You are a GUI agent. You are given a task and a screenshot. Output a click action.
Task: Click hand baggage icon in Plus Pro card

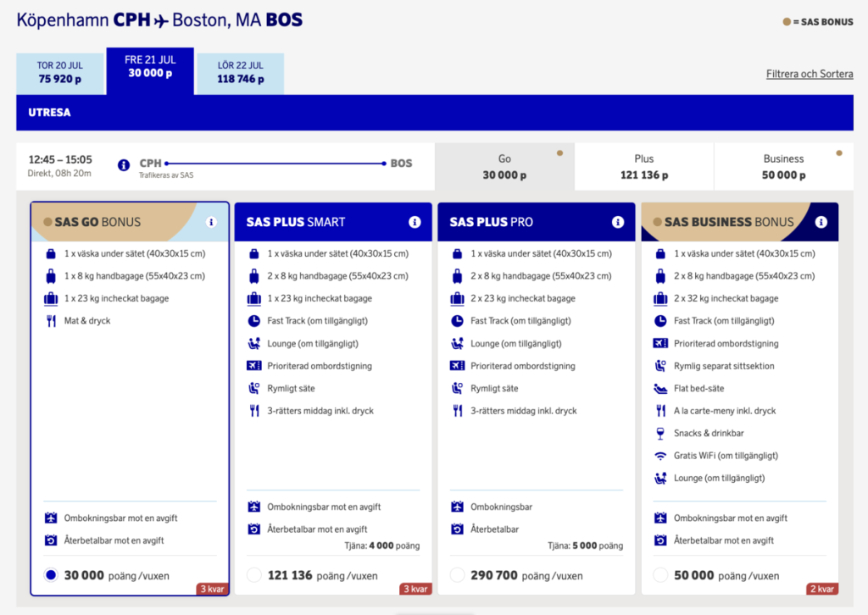457,276
